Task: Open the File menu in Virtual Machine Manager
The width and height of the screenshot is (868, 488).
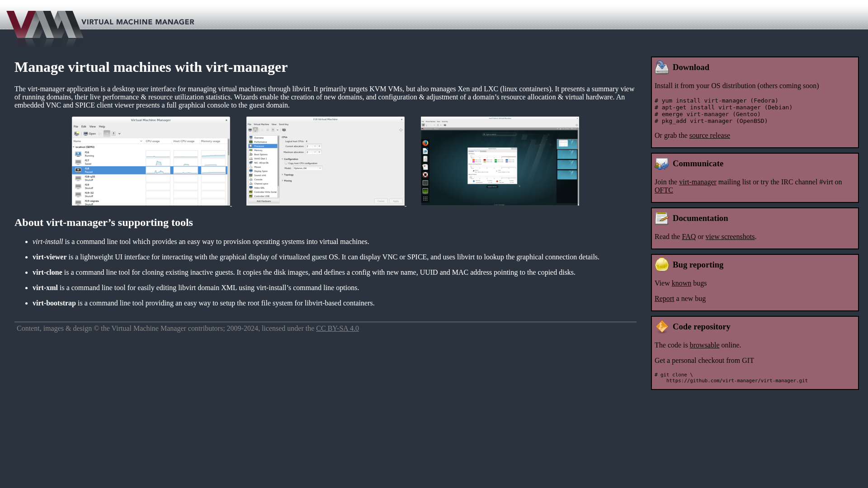Action: (76, 127)
